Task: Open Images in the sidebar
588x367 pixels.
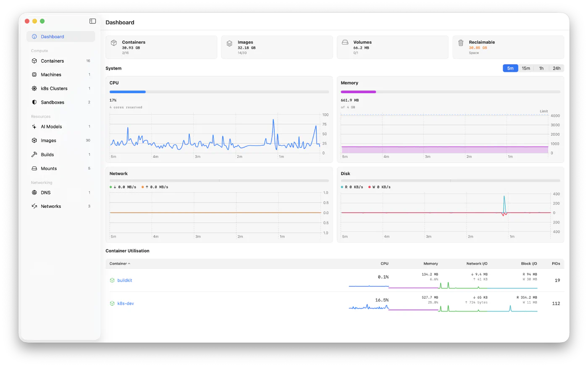Action: 61,141
